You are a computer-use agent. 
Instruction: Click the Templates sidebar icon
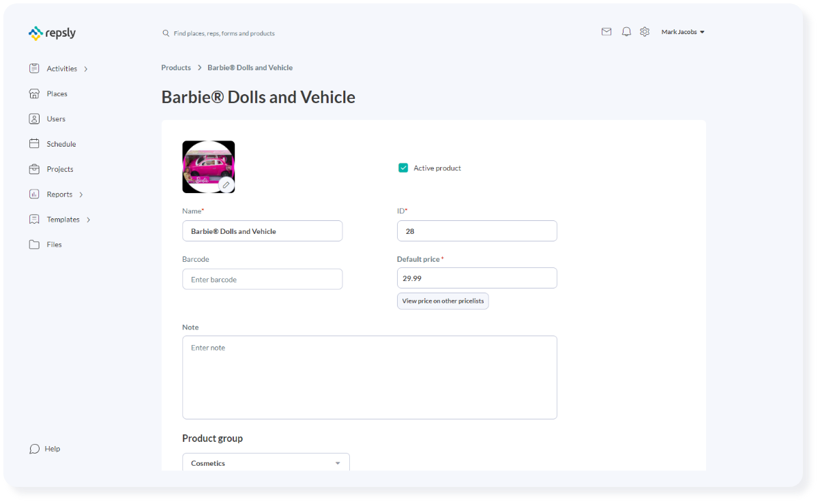click(x=34, y=220)
